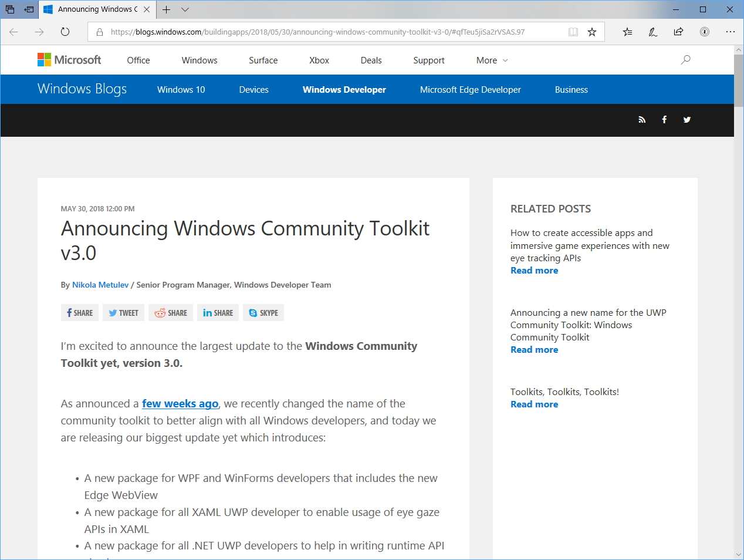The image size is (744, 560).
Task: Go to Microsoft homepage logo
Action: pos(69,60)
